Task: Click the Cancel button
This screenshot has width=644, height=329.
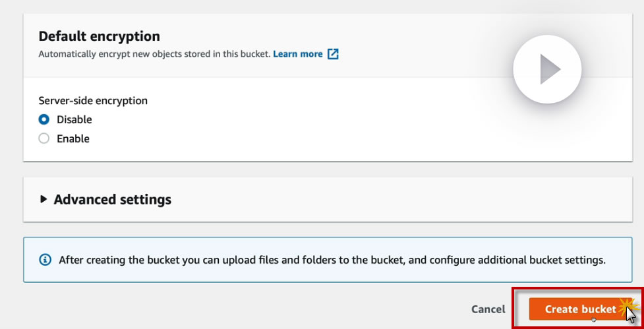Action: click(488, 309)
